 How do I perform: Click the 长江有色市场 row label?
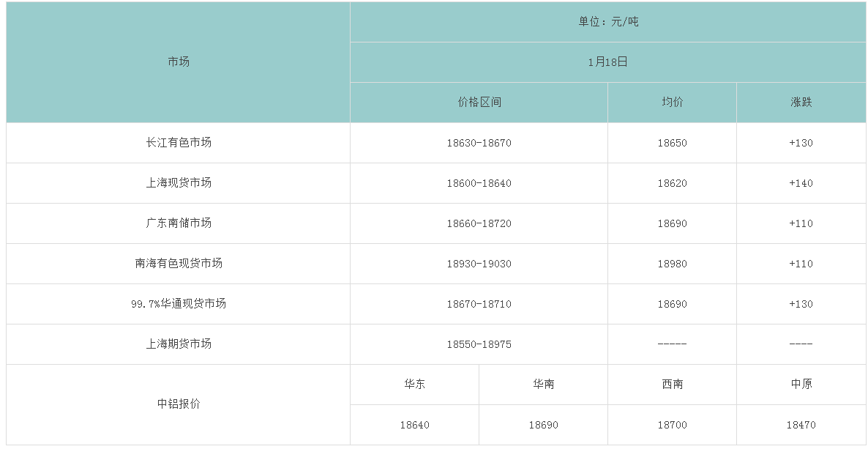click(178, 143)
